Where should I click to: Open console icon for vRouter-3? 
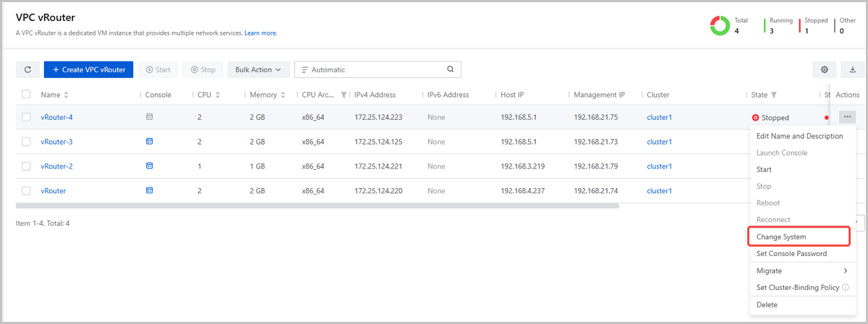tap(150, 142)
